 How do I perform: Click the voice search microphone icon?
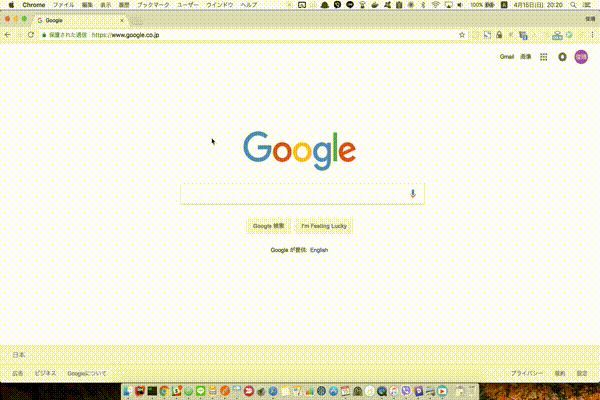(x=412, y=194)
